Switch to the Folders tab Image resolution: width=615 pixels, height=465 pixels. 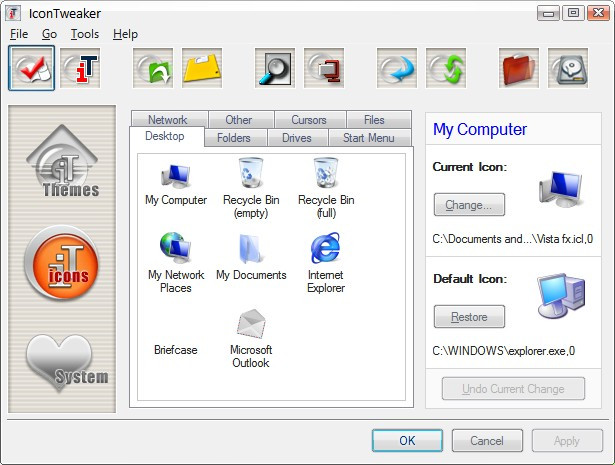[x=236, y=138]
